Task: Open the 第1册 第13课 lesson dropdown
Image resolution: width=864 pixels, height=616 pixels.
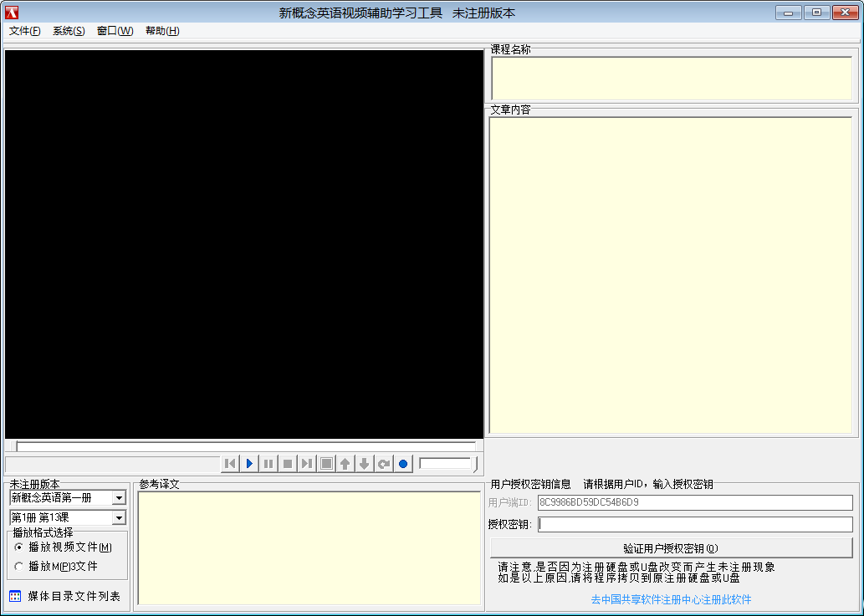Action: tap(119, 517)
